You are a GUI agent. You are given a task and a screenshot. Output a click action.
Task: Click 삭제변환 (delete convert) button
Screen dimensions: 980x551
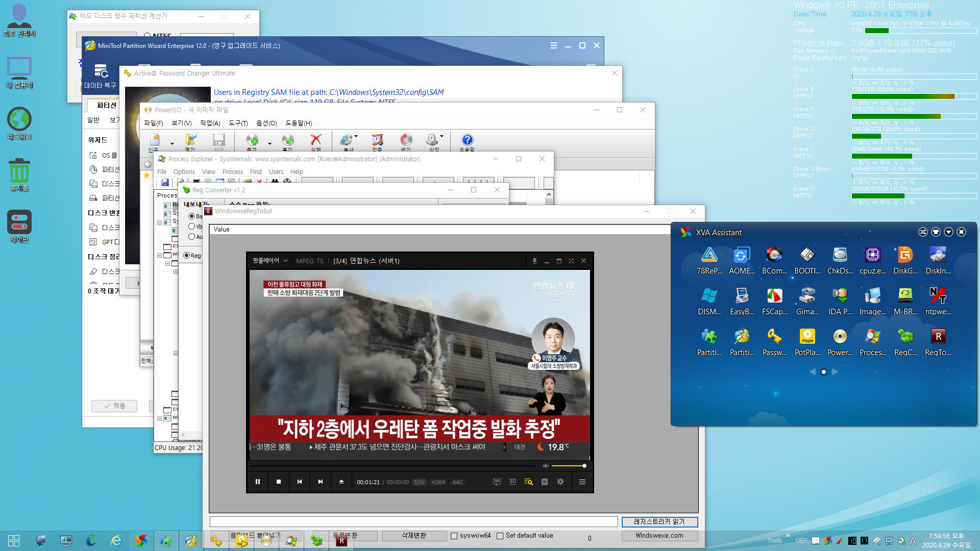pyautogui.click(x=413, y=536)
